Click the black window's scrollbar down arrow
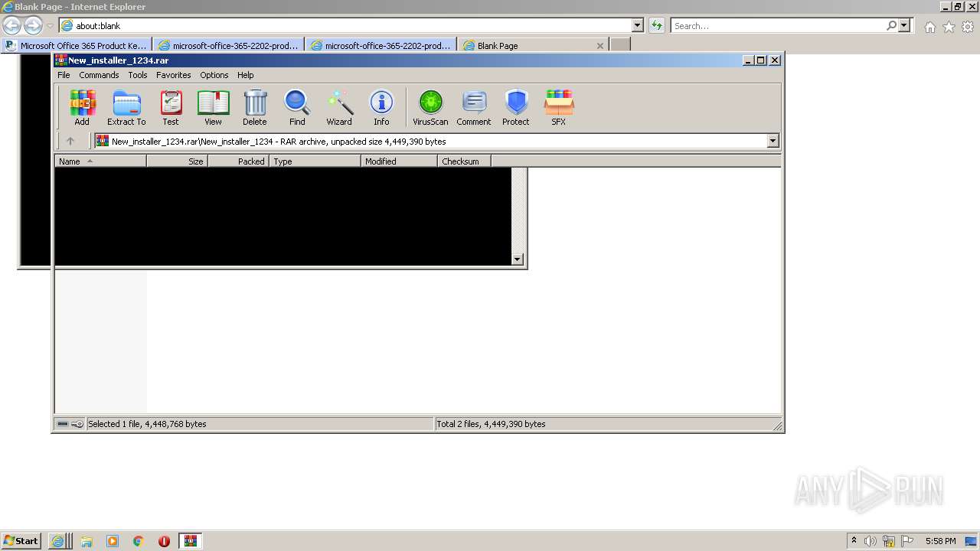This screenshot has height=551, width=980. (x=518, y=259)
